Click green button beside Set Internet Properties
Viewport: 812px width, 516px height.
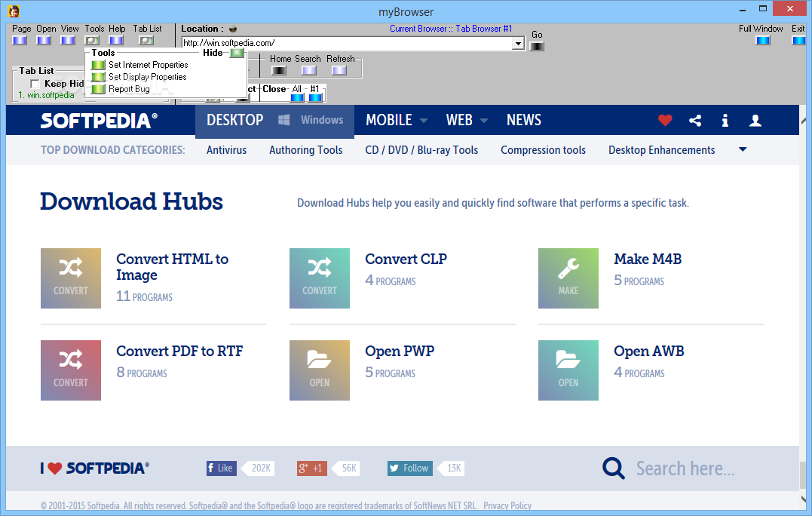click(x=98, y=65)
